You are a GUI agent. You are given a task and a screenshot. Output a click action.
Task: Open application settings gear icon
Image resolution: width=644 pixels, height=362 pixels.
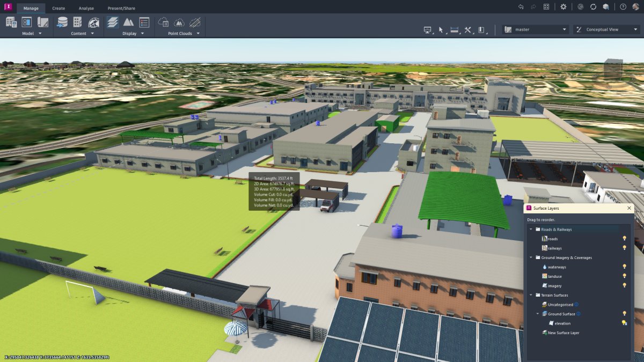pos(563,6)
